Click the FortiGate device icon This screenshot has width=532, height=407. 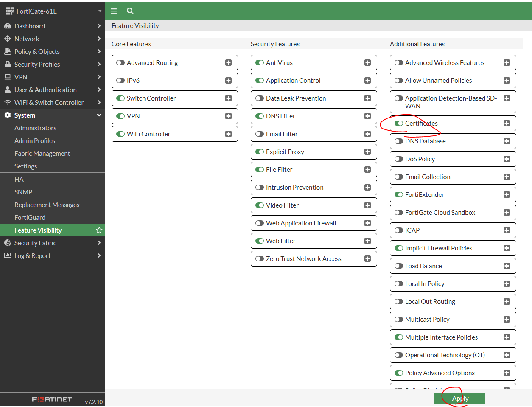point(10,11)
